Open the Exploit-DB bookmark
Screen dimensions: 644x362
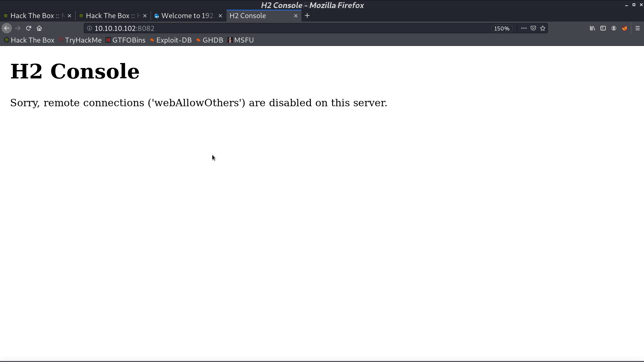pos(171,40)
